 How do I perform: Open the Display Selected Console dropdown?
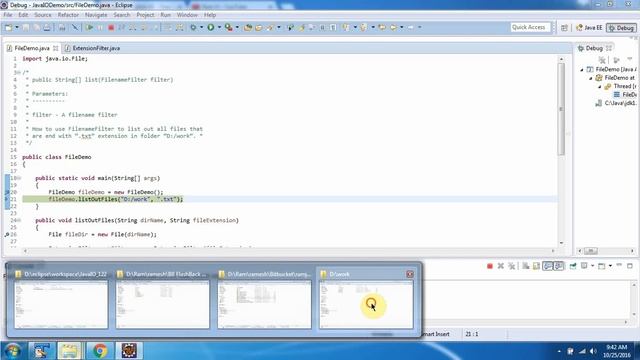(593, 266)
